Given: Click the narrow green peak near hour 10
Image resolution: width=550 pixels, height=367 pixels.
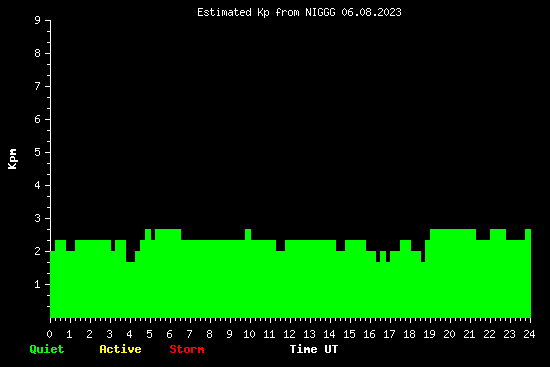Looking at the screenshot, I should [248, 234].
